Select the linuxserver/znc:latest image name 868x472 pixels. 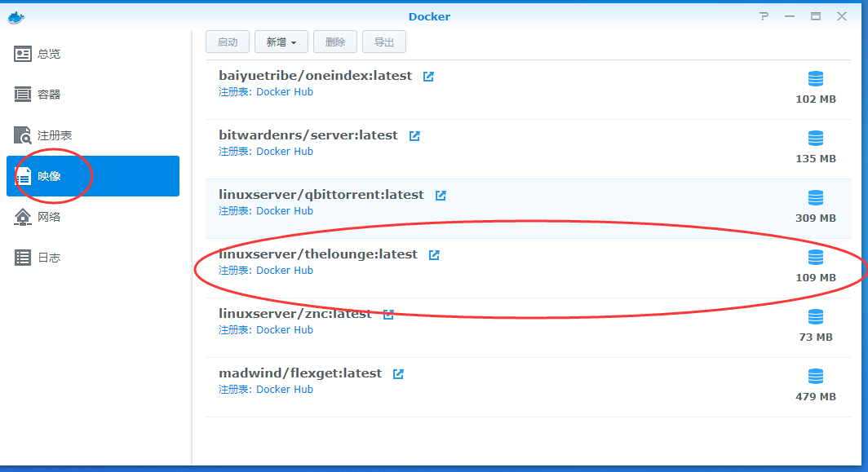click(x=295, y=314)
